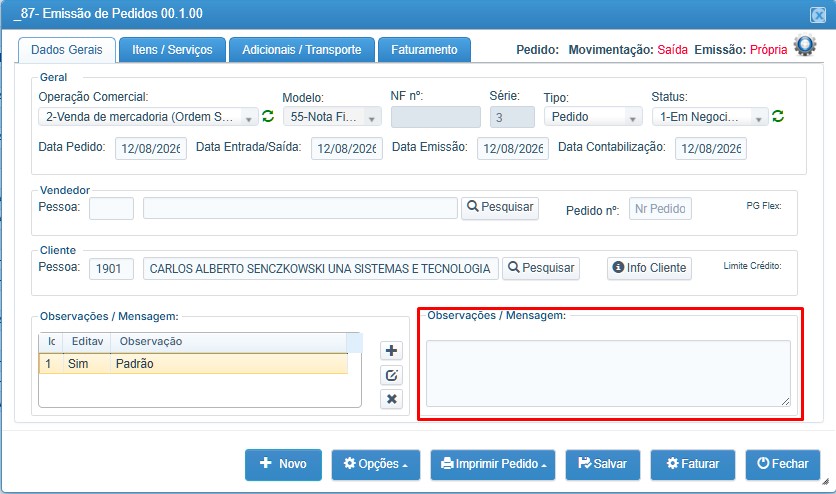Click the Editav column header

[x=87, y=342]
